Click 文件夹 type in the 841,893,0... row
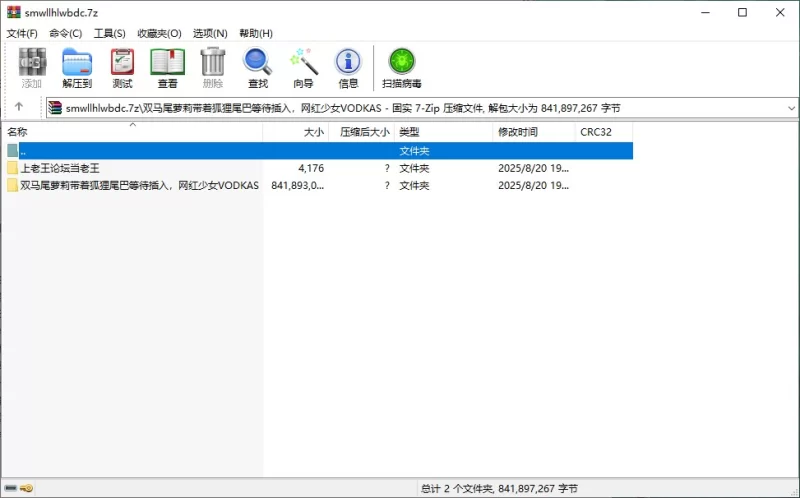This screenshot has height=498, width=800. [414, 185]
